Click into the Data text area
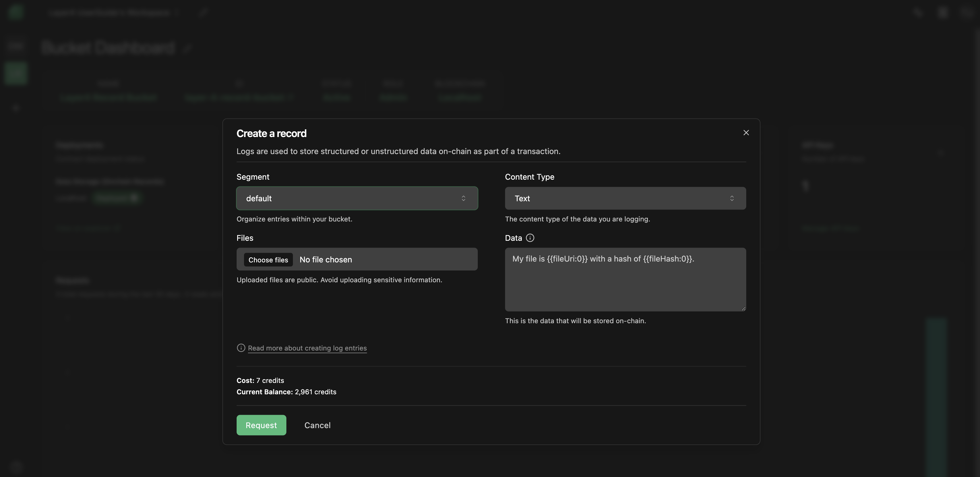980x477 pixels. [625, 280]
